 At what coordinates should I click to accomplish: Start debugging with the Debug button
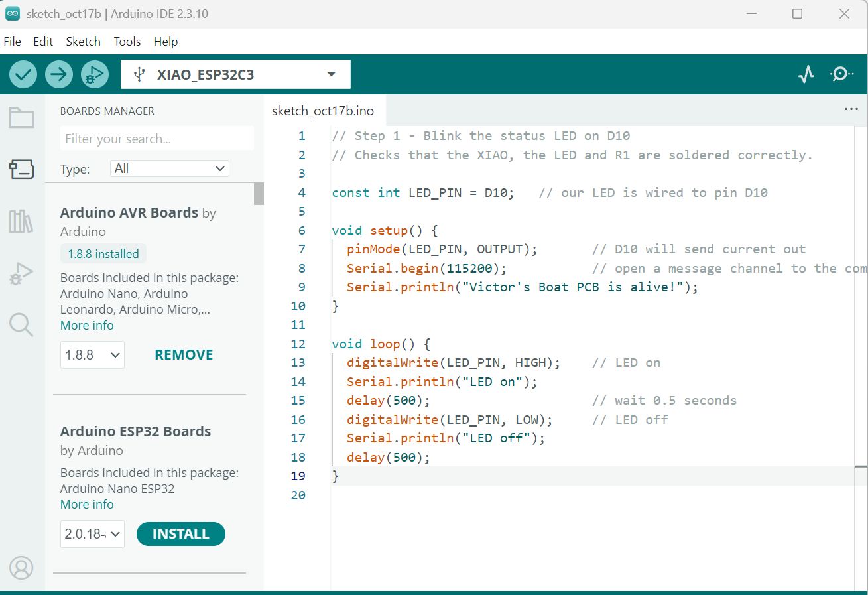[95, 74]
